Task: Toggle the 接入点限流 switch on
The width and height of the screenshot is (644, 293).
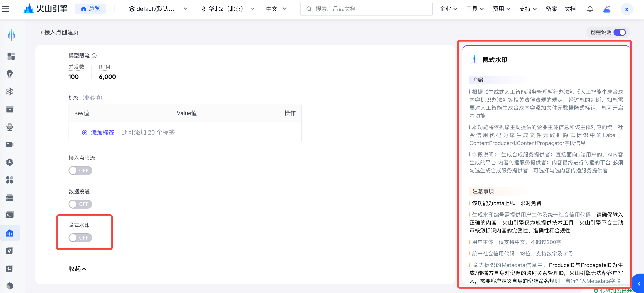Action: [80, 171]
